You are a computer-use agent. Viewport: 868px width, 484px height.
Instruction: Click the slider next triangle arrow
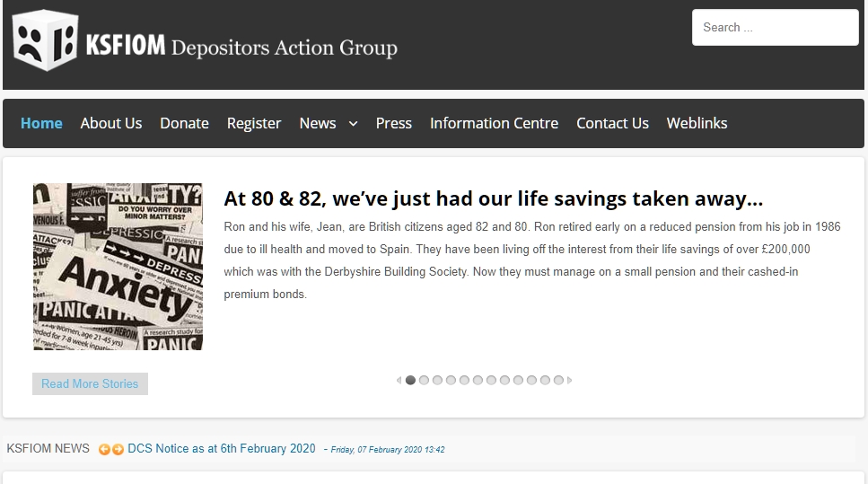coord(570,381)
